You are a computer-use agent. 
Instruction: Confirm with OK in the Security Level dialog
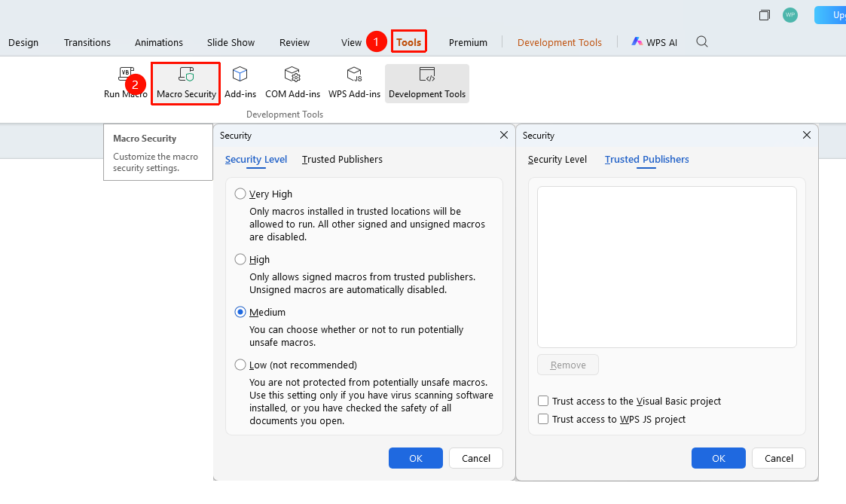click(415, 458)
